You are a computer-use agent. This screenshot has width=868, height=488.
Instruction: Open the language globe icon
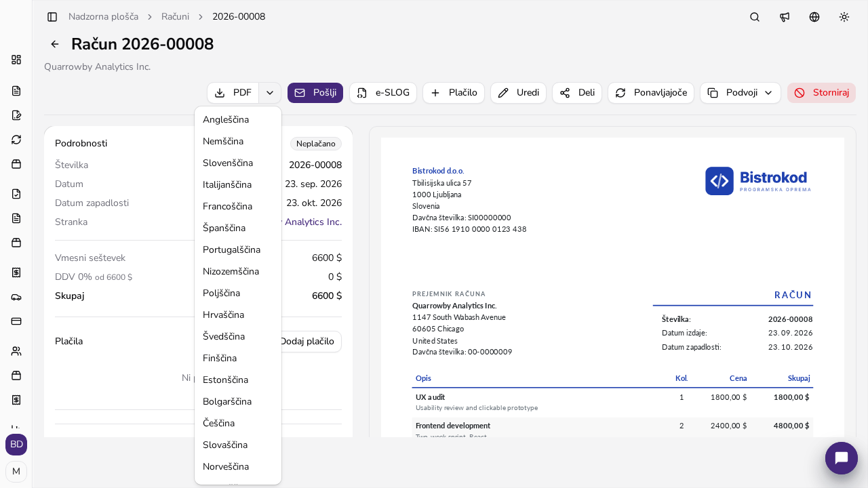(814, 17)
